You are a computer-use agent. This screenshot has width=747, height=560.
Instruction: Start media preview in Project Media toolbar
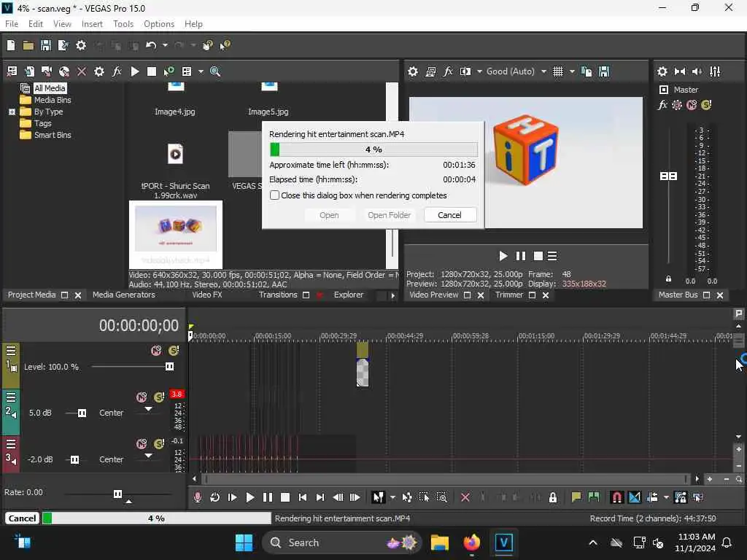(x=135, y=71)
